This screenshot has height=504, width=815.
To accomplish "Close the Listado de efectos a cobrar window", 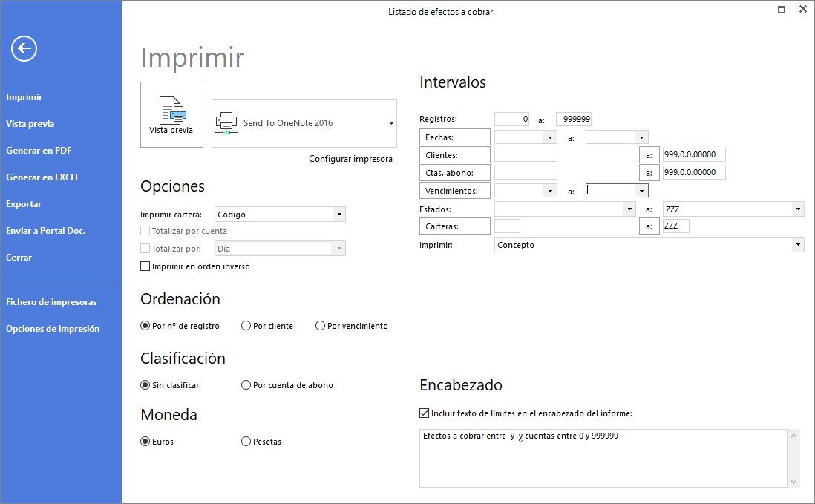I will tap(802, 10).
